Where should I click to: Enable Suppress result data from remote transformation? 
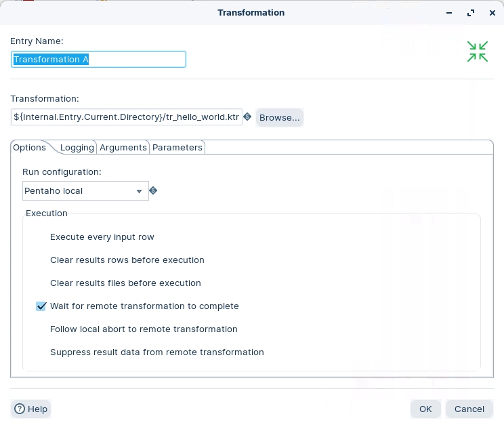point(41,352)
